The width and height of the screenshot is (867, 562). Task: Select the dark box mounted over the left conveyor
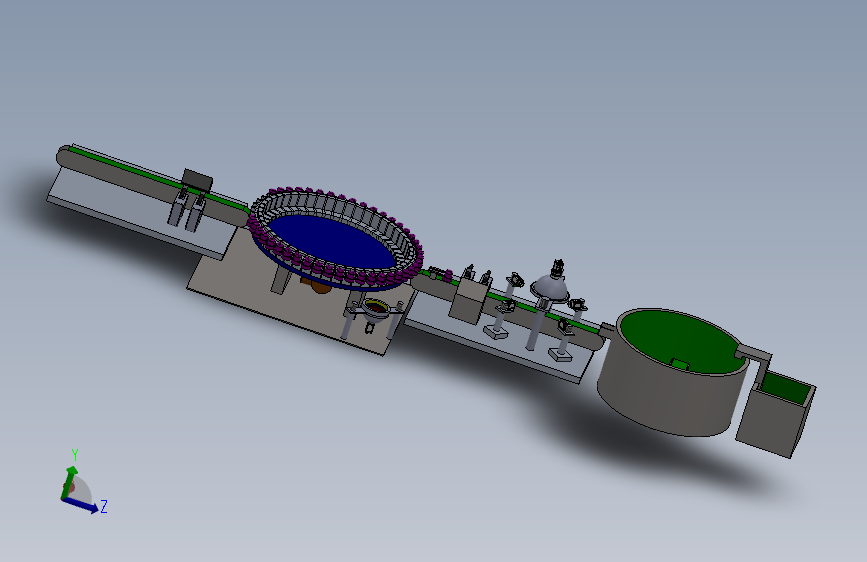pos(197,180)
